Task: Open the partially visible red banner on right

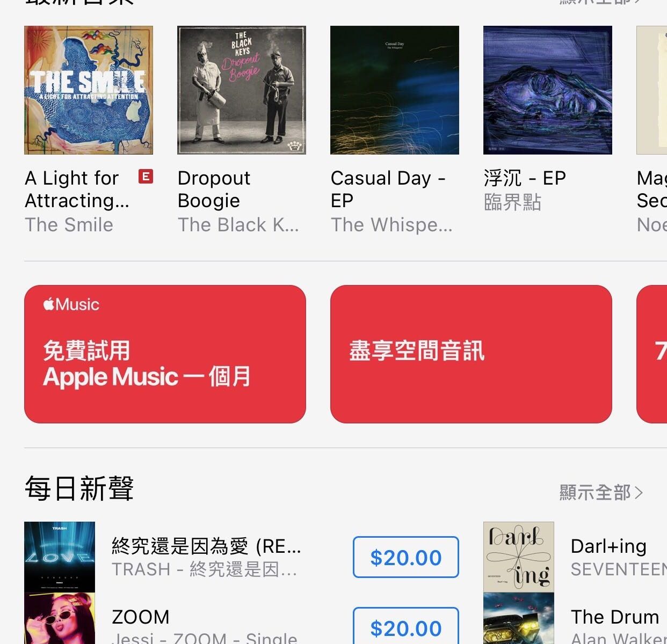Action: (652, 354)
